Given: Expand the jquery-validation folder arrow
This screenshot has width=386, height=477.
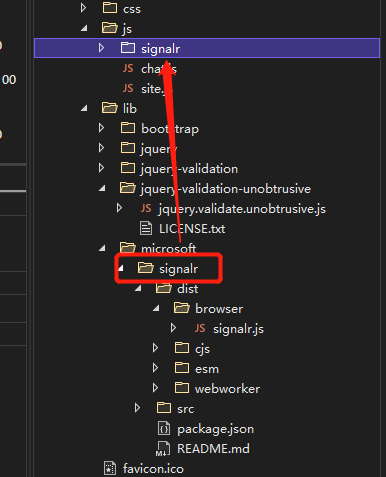Looking at the screenshot, I should click(x=101, y=168).
